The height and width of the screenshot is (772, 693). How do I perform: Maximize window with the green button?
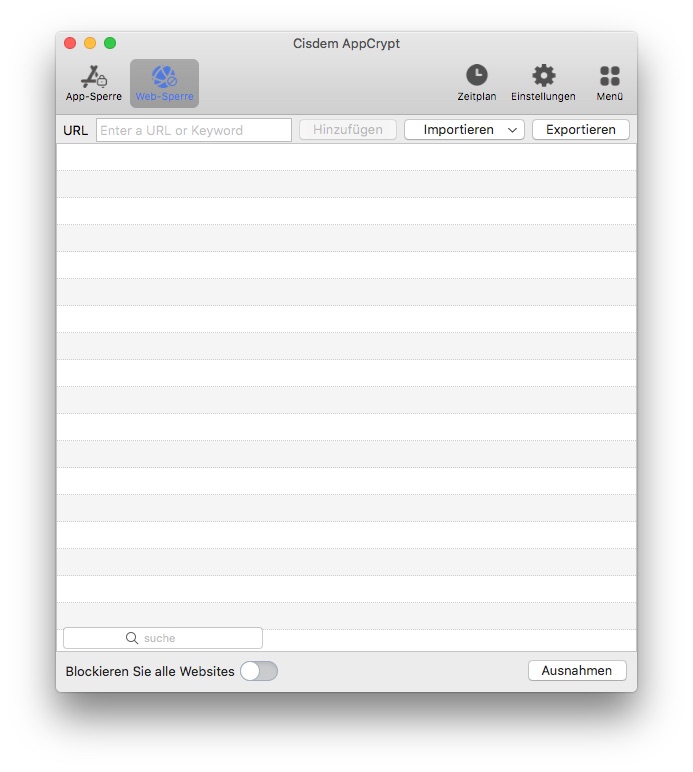pyautogui.click(x=110, y=43)
